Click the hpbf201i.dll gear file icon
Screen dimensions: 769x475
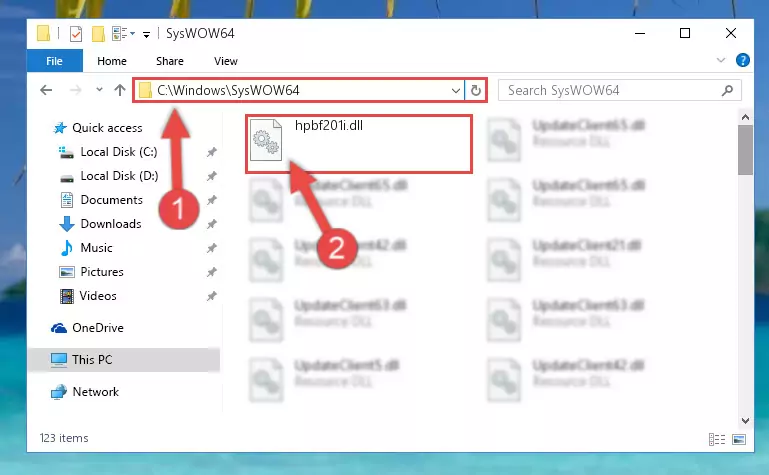[x=266, y=141]
